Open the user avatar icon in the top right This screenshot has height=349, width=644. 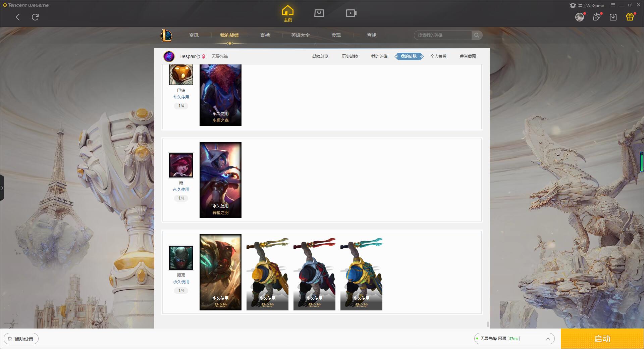(x=580, y=17)
